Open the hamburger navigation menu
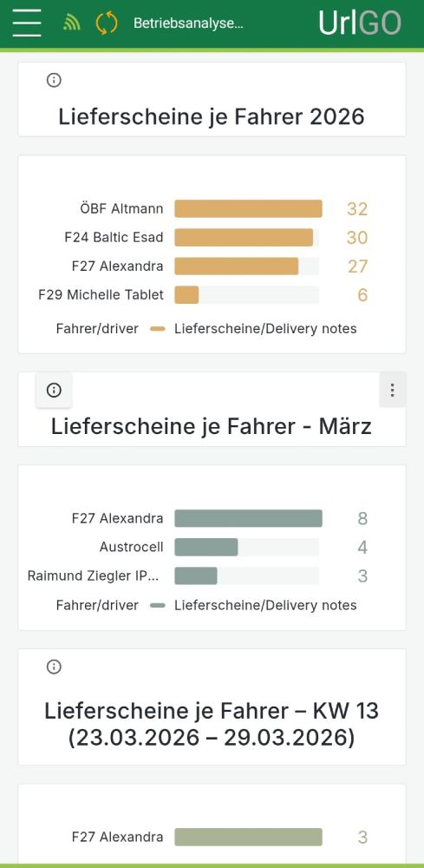This screenshot has height=868, width=424. (27, 23)
